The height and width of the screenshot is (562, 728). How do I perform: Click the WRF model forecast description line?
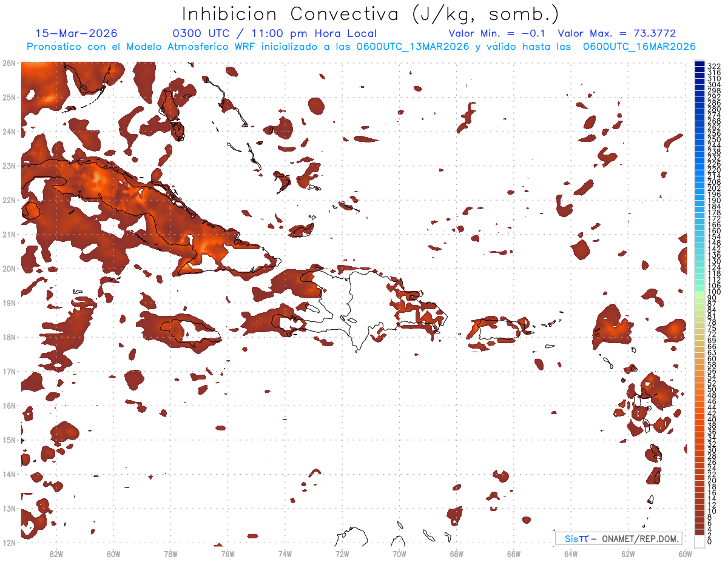[x=361, y=47]
